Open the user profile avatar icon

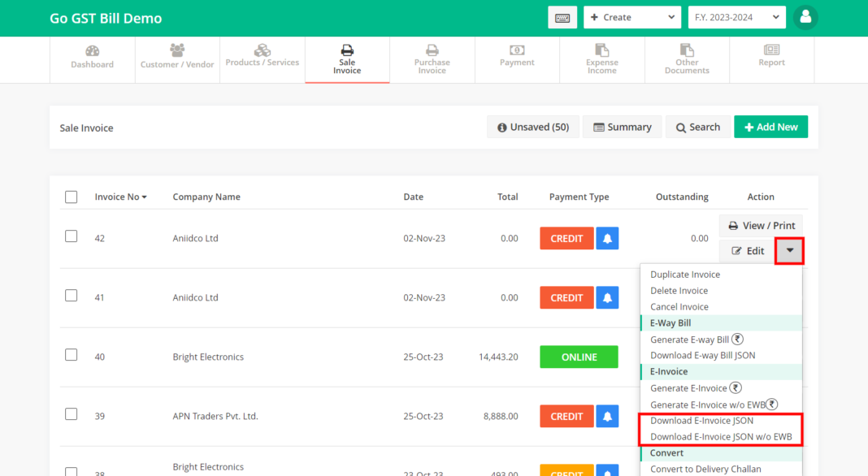[x=805, y=18]
